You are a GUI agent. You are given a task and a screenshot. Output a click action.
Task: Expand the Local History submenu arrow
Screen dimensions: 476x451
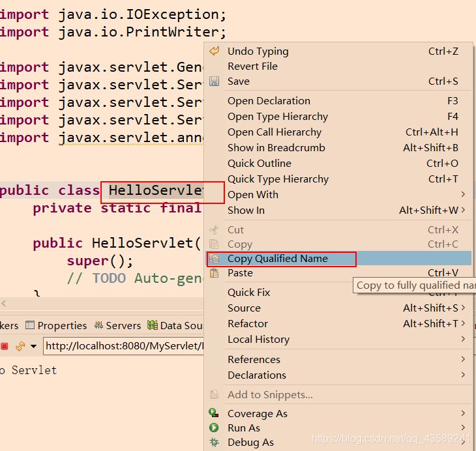click(463, 339)
